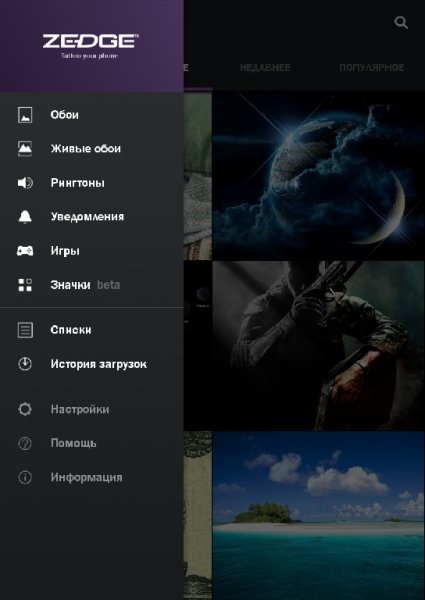425x600 pixels.
Task: Click the Игры gamepad icon
Action: (x=25, y=251)
